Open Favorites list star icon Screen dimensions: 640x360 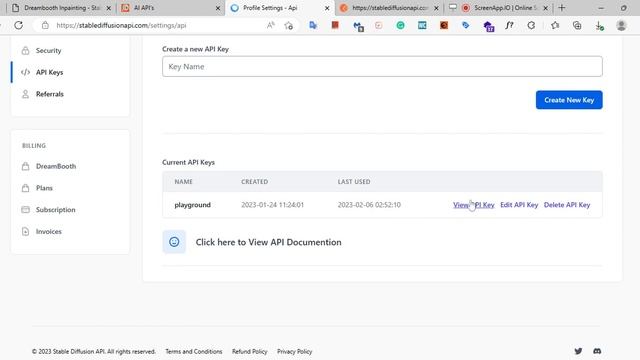pos(555,25)
